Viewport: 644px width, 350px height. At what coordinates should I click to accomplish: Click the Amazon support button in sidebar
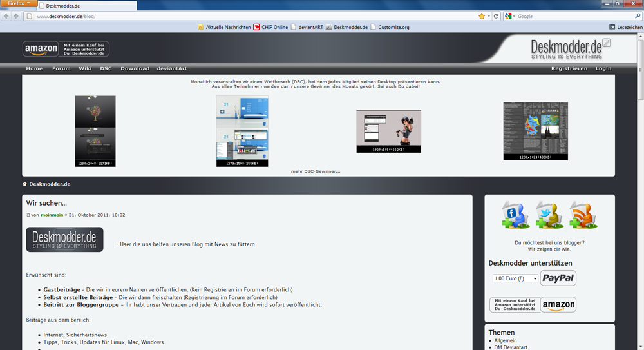[x=533, y=305]
